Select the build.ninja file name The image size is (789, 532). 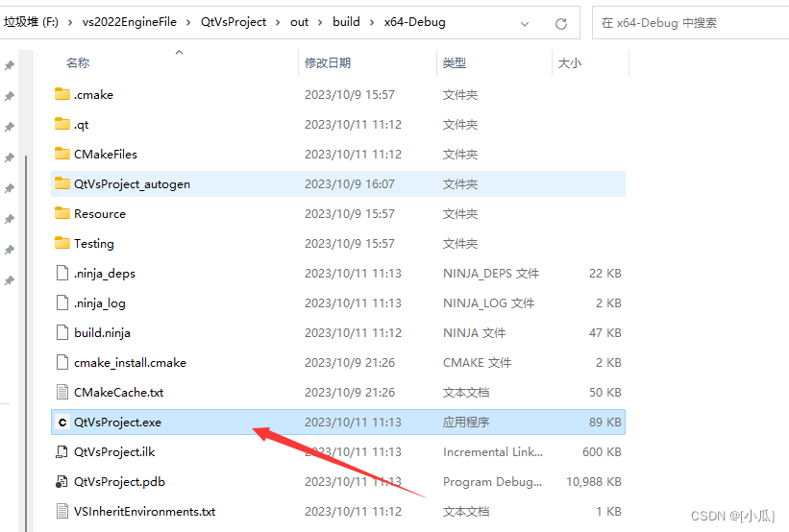pyautogui.click(x=102, y=333)
